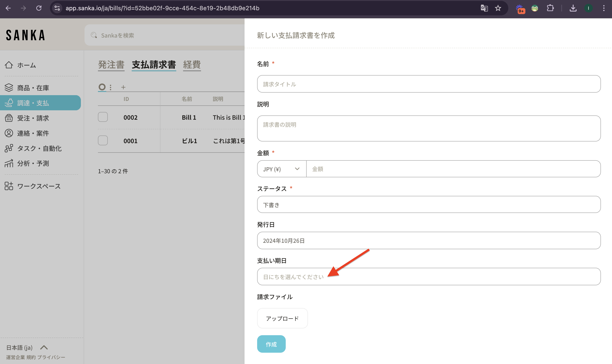Switch to the 発注書 tab
This screenshot has height=364, width=612.
(x=111, y=65)
